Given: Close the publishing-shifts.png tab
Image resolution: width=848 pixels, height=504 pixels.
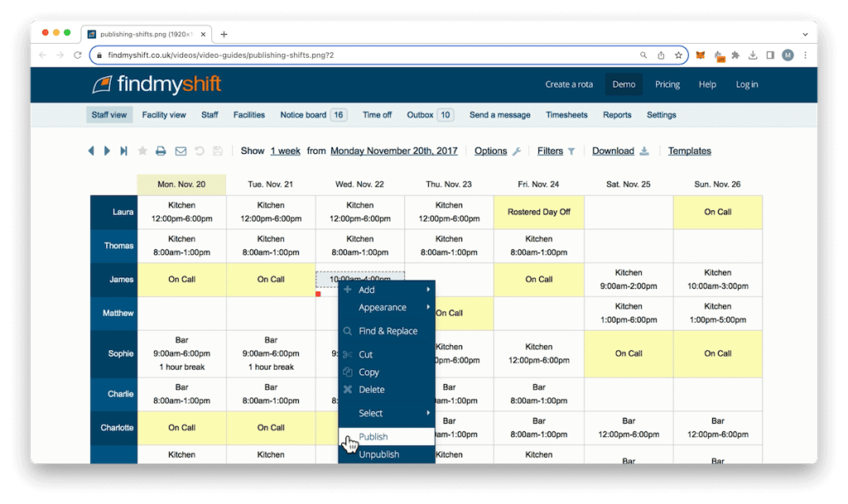Looking at the screenshot, I should click(x=203, y=34).
